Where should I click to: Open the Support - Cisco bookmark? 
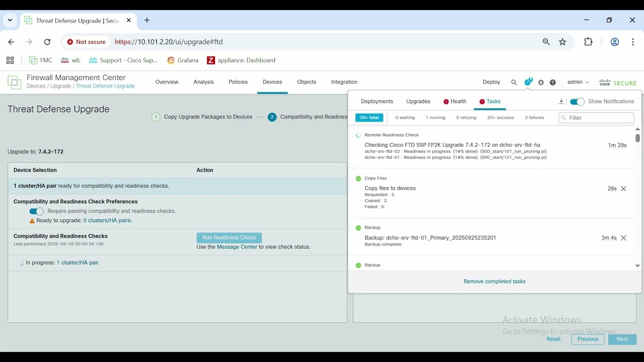pyautogui.click(x=123, y=60)
